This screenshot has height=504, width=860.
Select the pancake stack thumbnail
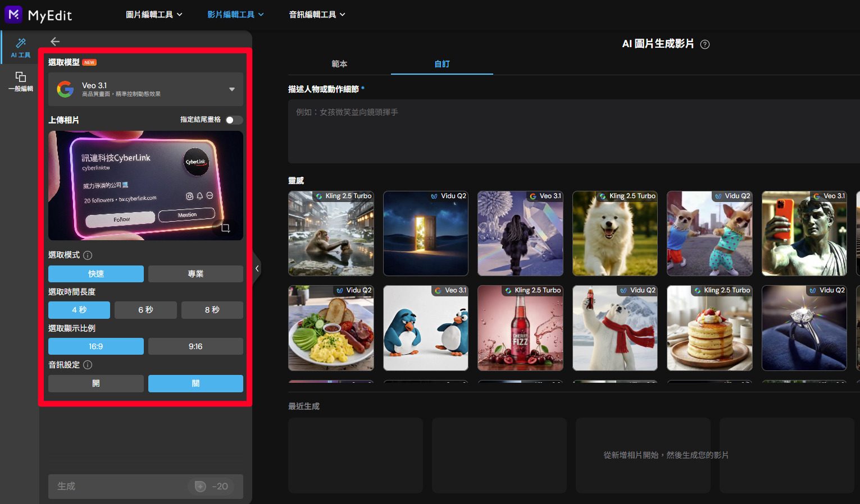(709, 328)
